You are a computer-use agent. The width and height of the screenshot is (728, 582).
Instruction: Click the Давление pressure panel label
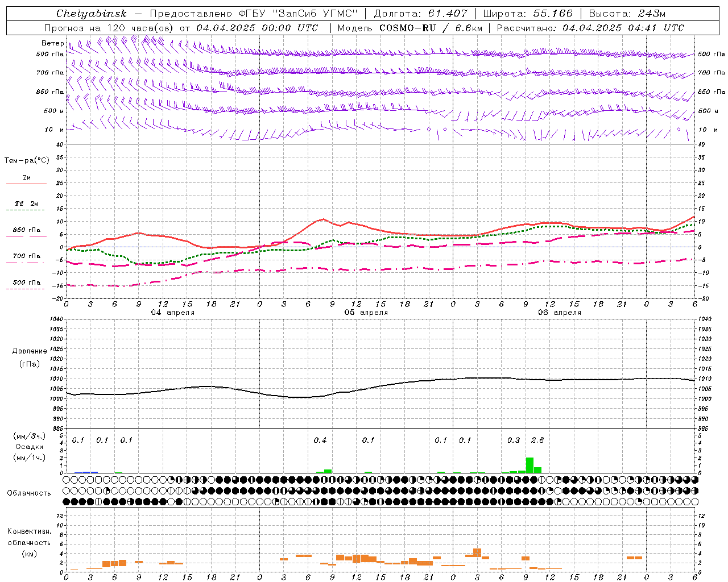tap(30, 351)
